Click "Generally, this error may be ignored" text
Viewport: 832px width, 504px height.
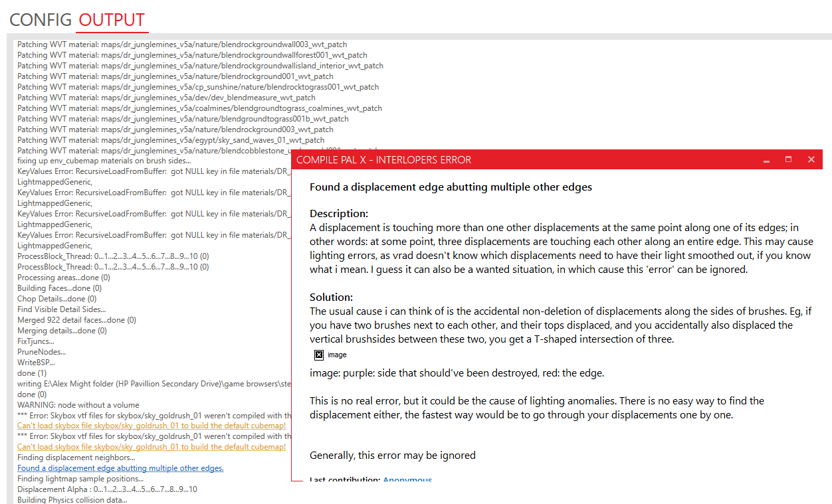[x=393, y=456]
